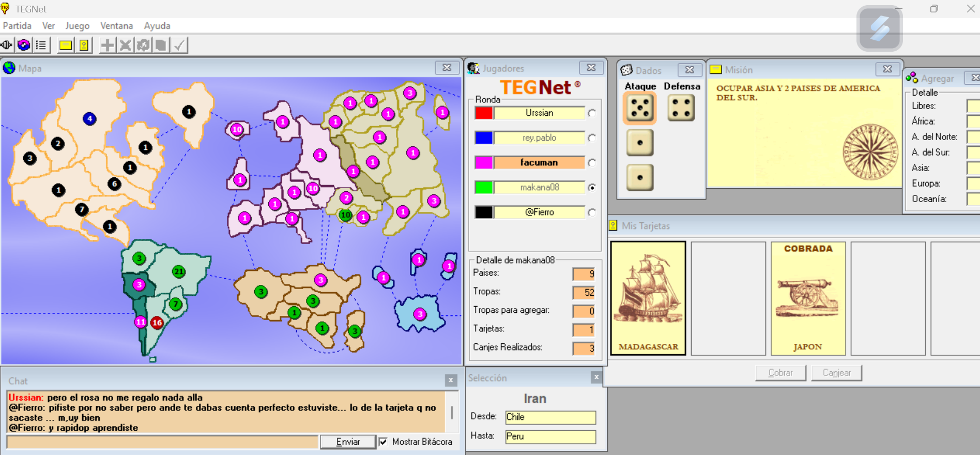Click the floating S overlay icon top right
Screen dimensions: 980x455
[x=880, y=28]
